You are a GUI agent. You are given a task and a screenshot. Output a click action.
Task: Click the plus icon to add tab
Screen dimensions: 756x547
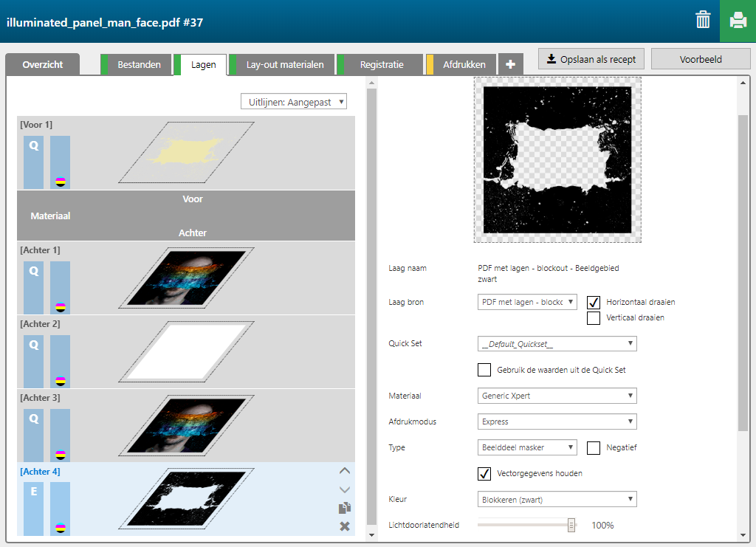tap(510, 65)
